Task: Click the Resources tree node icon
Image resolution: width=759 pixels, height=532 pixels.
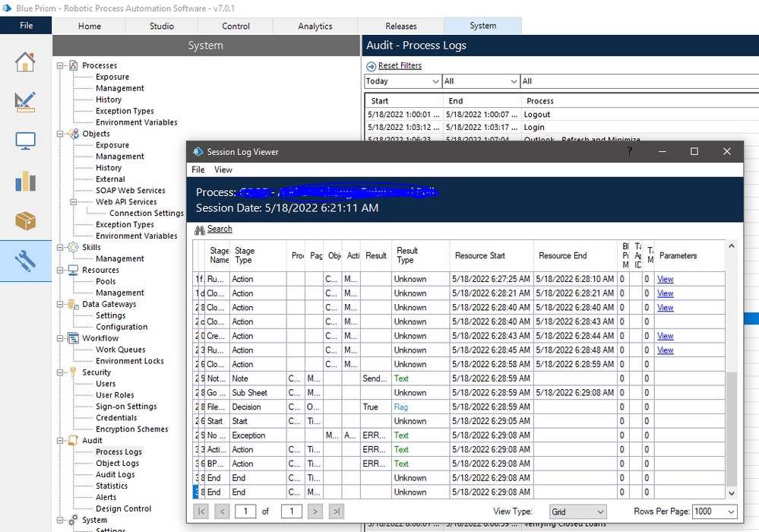Action: point(73,270)
